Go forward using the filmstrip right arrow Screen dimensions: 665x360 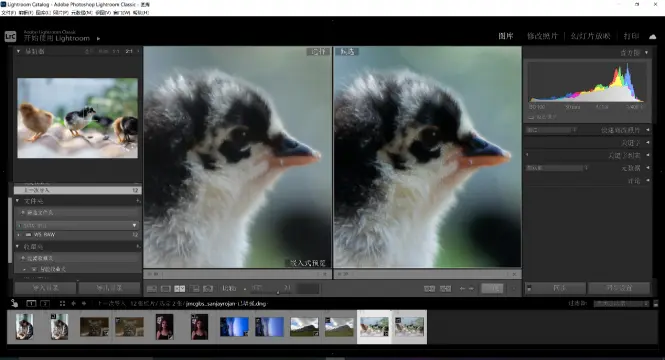coord(84,304)
